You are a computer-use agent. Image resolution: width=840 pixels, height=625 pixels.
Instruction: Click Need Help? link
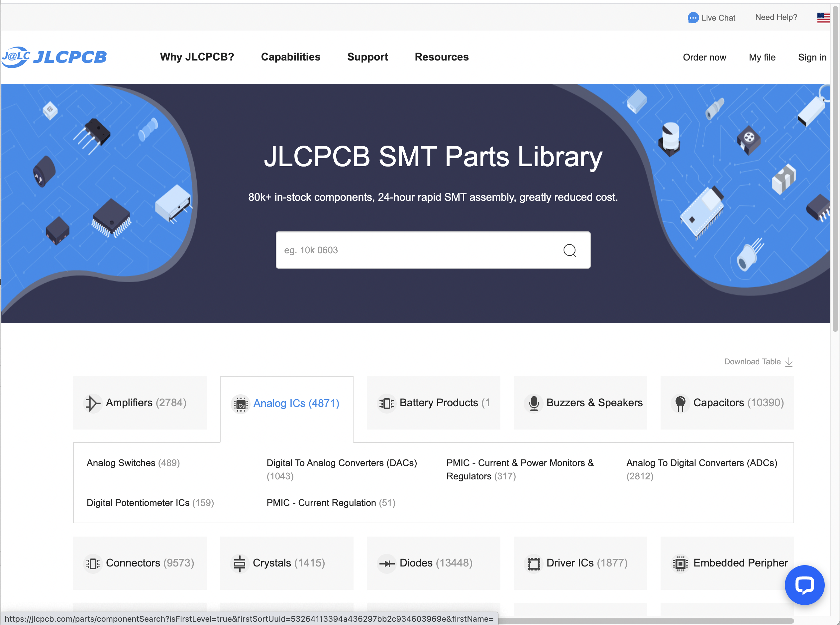(x=776, y=17)
